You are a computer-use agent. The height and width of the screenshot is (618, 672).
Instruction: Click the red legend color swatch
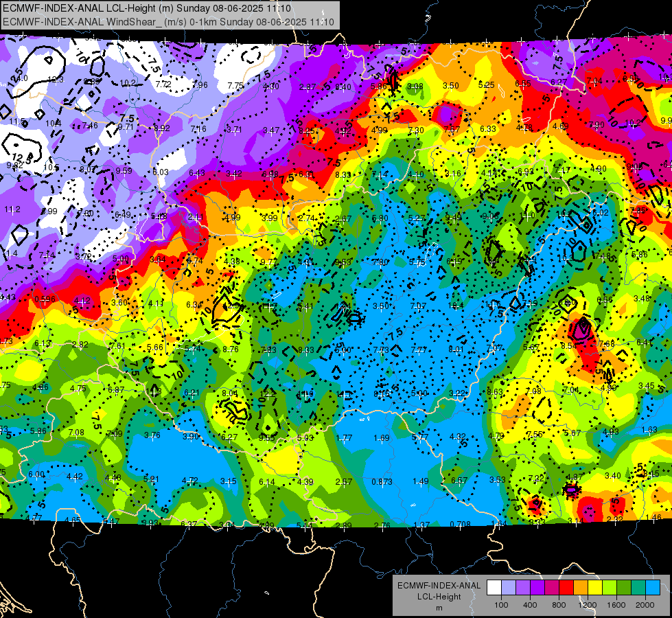pos(566,588)
